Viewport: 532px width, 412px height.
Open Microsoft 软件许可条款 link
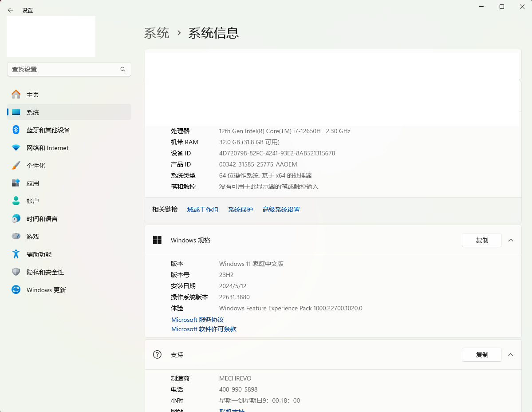[204, 329]
